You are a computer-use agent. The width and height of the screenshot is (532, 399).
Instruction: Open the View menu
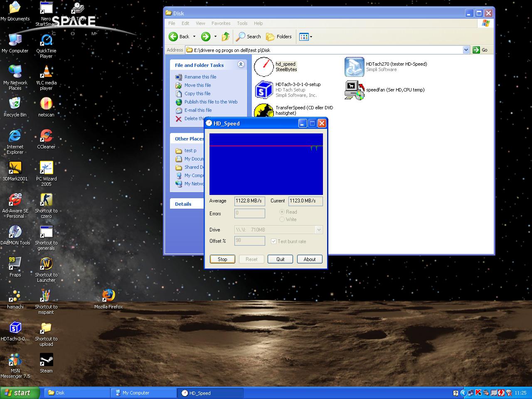200,23
